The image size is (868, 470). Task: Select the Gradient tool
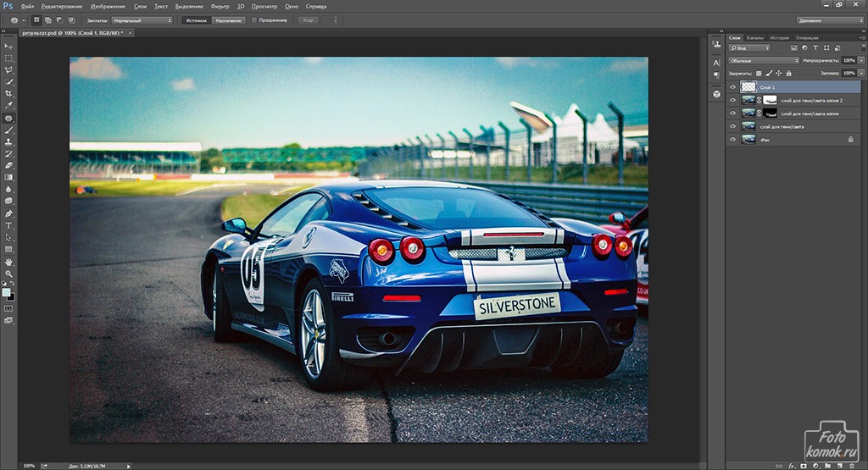pos(8,178)
